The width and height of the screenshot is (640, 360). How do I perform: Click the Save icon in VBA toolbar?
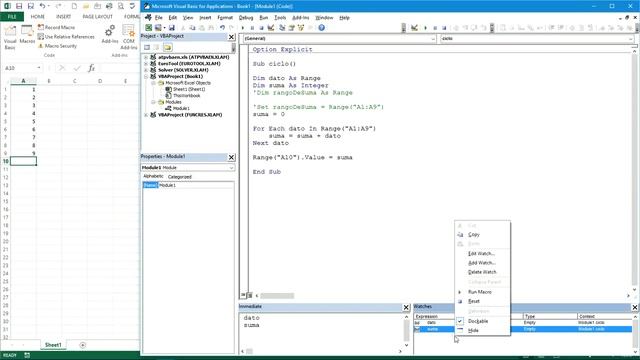[x=172, y=28]
